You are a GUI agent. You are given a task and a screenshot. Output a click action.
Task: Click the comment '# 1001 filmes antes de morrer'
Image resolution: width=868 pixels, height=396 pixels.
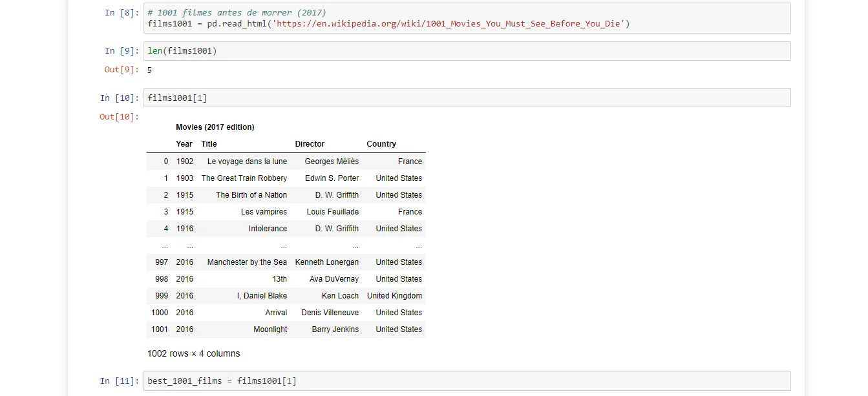coord(237,13)
